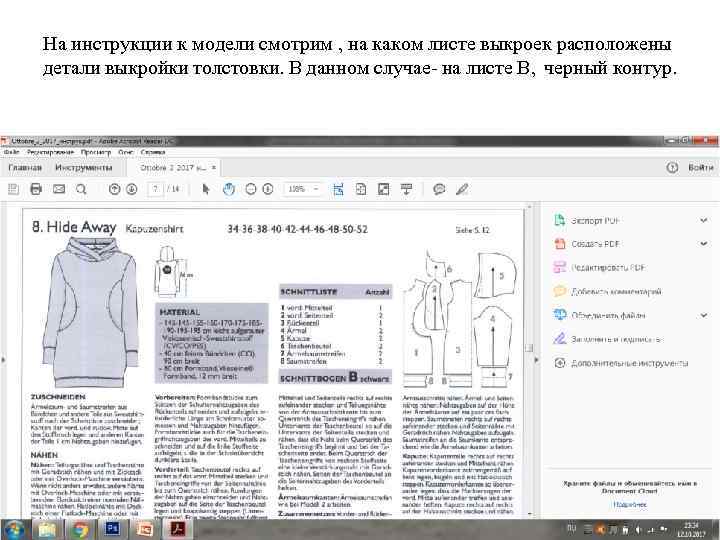Select the Highlight pen tool
This screenshot has width=720, height=540.
(x=461, y=188)
